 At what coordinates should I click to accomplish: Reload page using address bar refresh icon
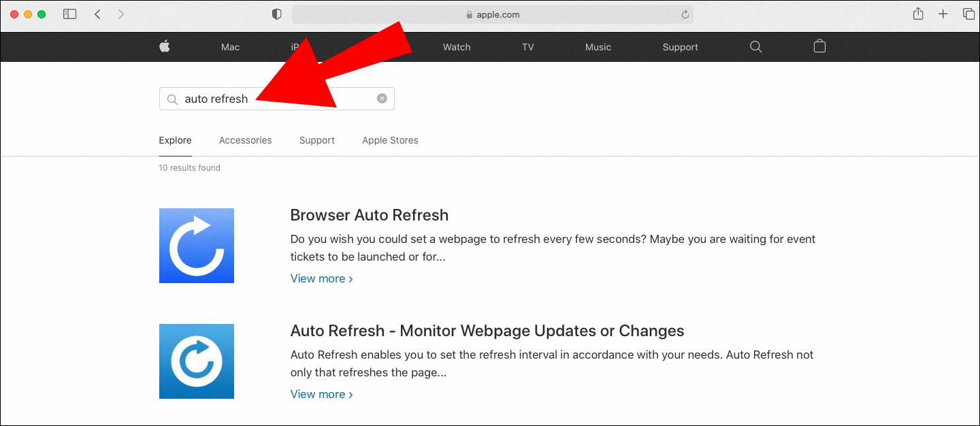point(685,14)
